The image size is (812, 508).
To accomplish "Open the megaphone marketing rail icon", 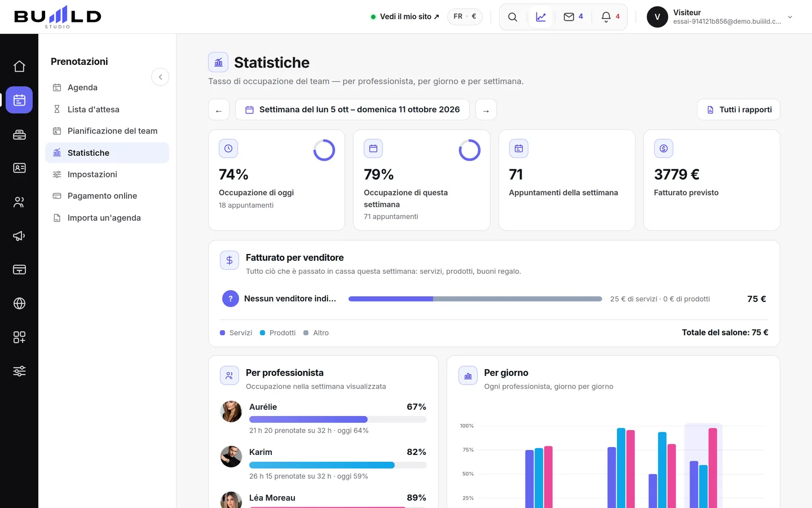I will (x=19, y=236).
